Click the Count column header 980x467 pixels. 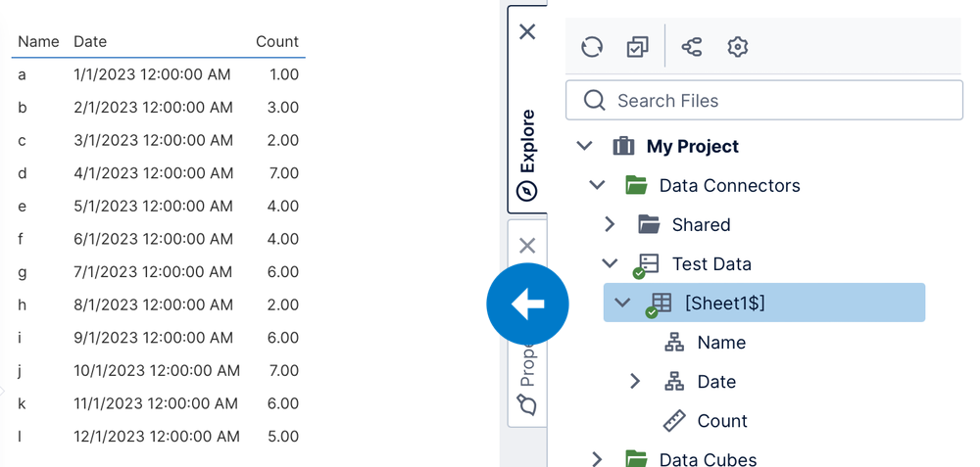click(x=277, y=42)
